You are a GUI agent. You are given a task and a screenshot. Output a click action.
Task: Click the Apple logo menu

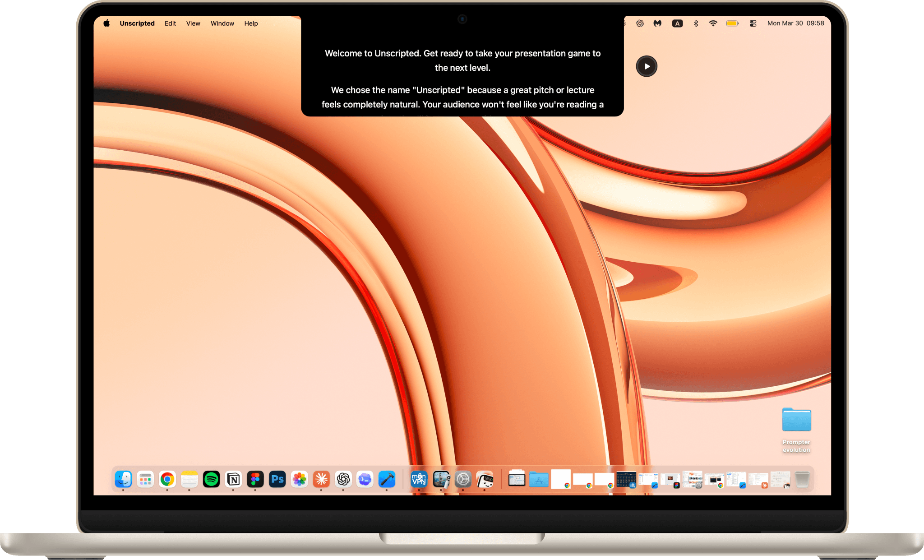pyautogui.click(x=106, y=23)
